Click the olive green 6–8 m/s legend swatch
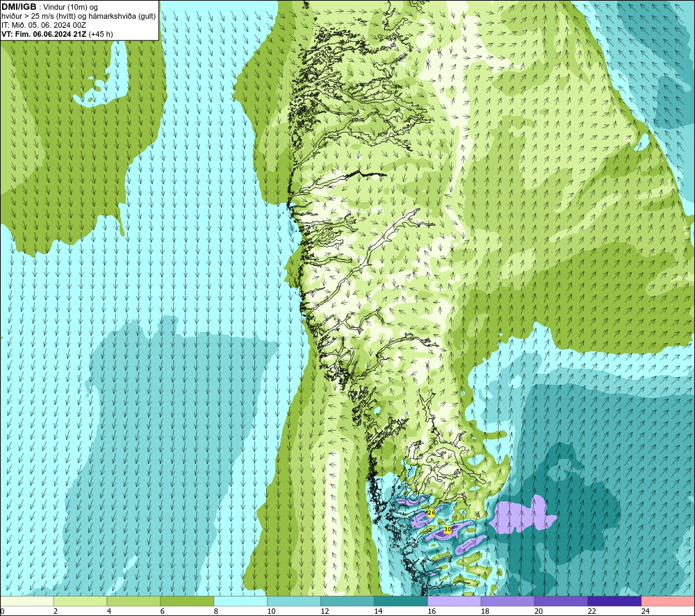Viewport: 695px width, 616px height. point(187,601)
